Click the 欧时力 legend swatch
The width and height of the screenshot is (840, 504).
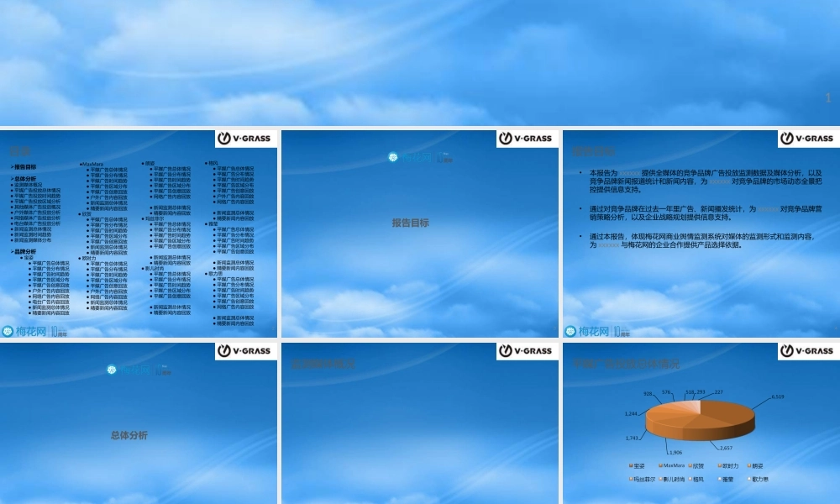(x=720, y=465)
